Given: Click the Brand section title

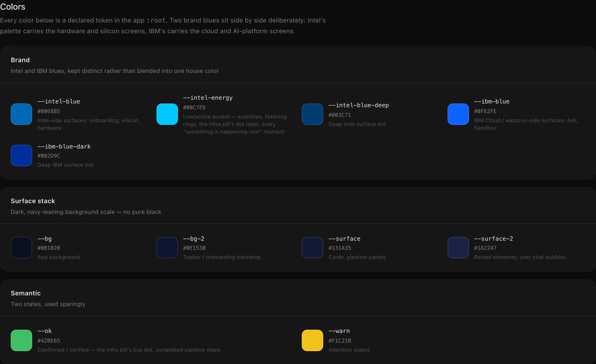Looking at the screenshot, I should [20, 60].
